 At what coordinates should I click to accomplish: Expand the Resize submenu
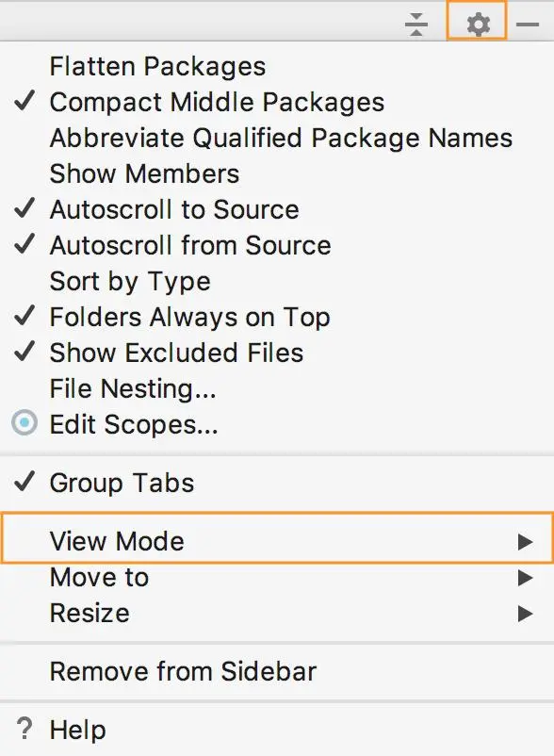[90, 613]
